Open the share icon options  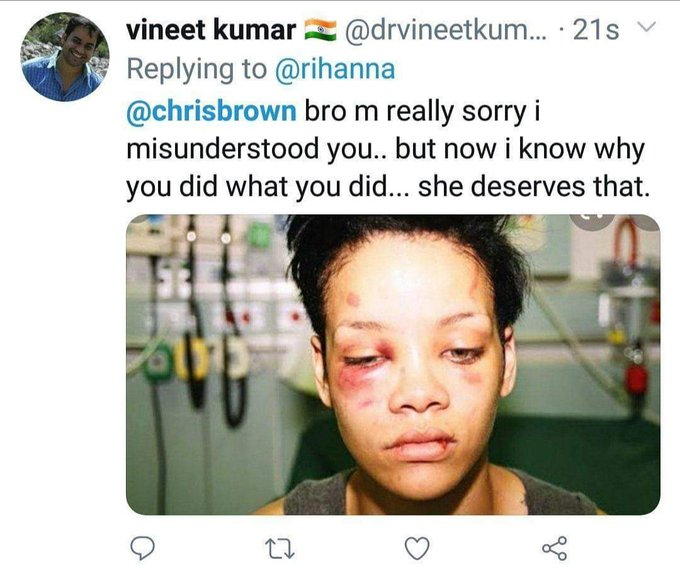[555, 548]
